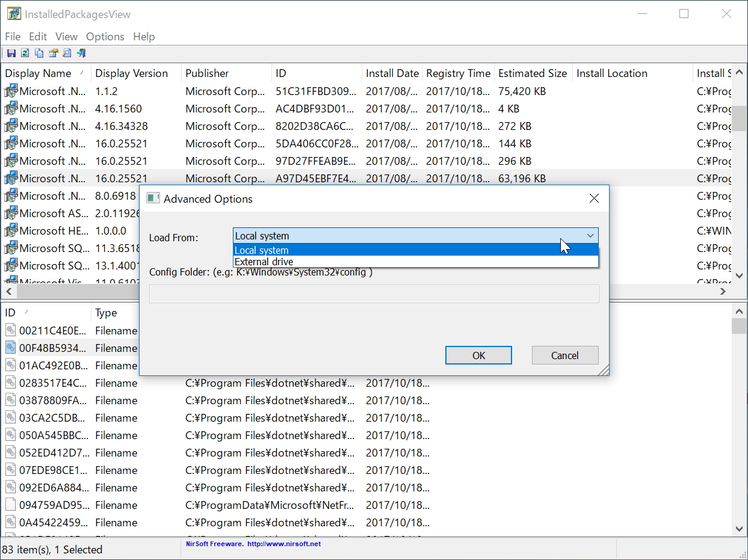Select package icon in the version 1.1.2 row
The image size is (748, 560).
[11, 91]
